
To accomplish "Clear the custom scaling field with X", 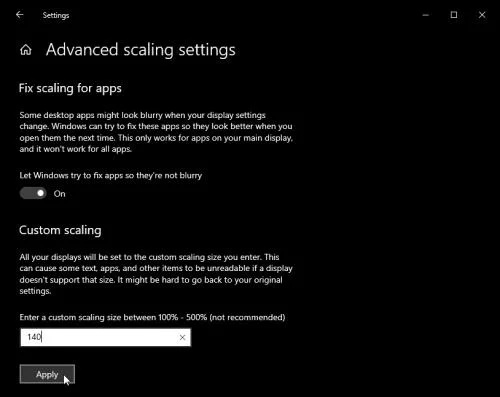I will (182, 337).
